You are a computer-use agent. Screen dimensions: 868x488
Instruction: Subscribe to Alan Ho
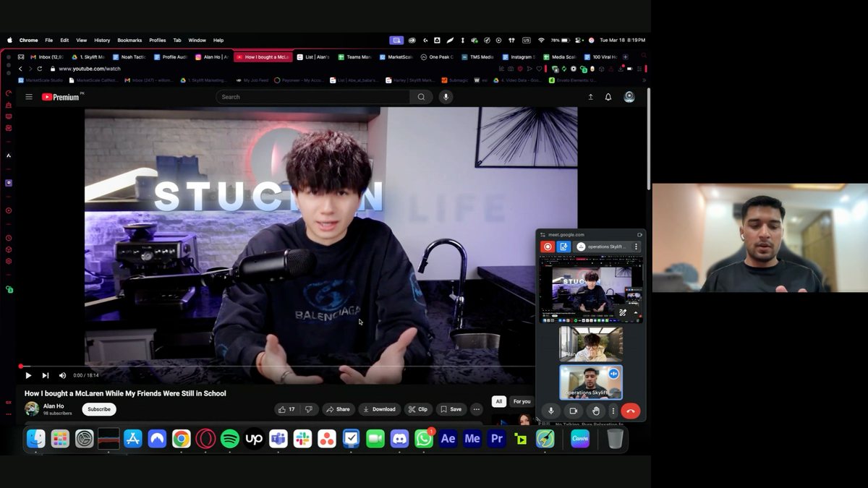point(99,409)
